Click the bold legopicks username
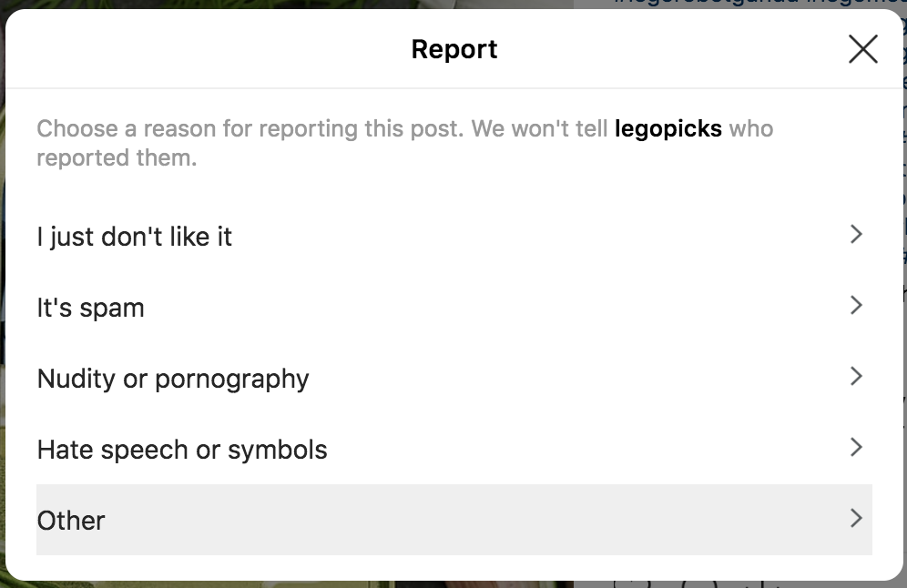Image resolution: width=907 pixels, height=588 pixels. point(668,129)
